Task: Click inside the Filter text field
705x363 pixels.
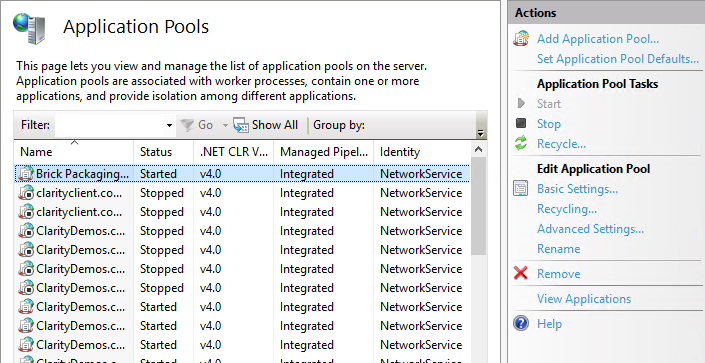Action: 109,125
